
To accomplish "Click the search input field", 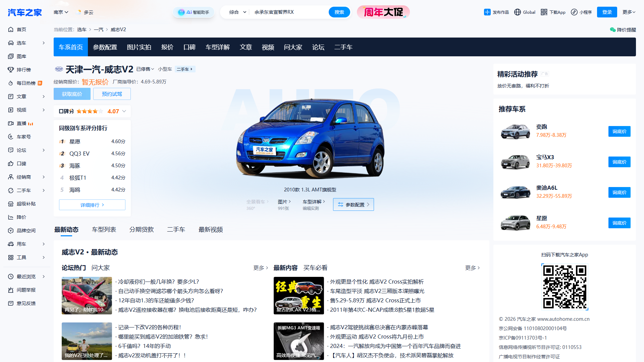I will 289,12.
